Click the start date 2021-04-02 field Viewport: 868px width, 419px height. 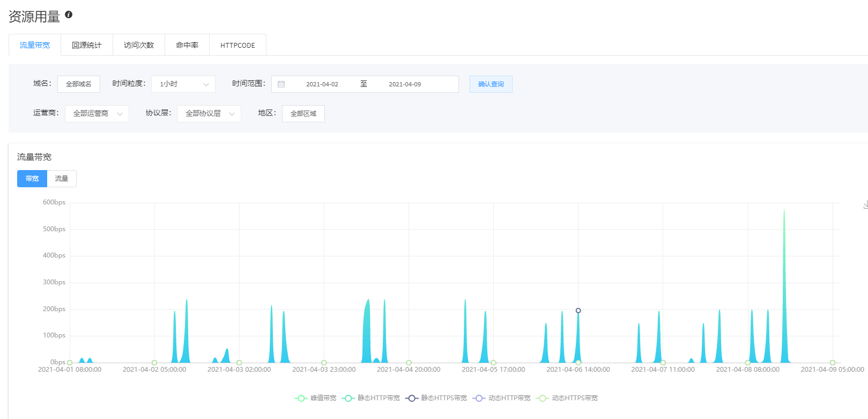coord(322,84)
